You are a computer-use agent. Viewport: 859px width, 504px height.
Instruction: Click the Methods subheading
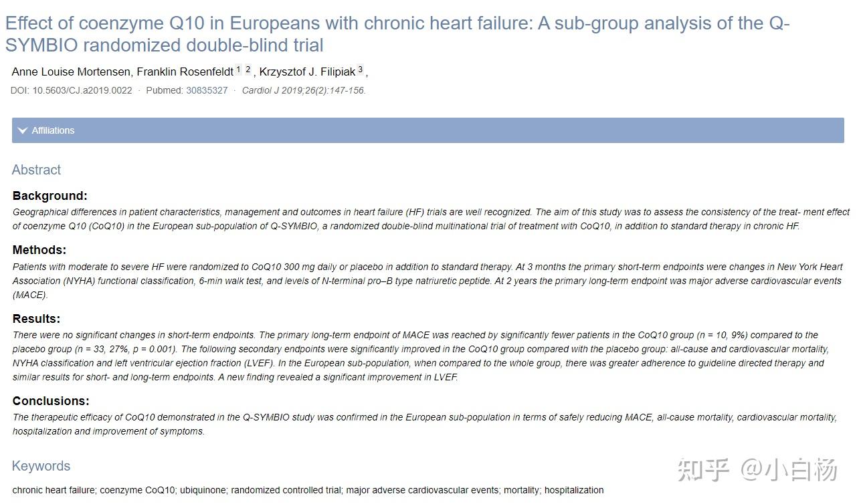39,250
